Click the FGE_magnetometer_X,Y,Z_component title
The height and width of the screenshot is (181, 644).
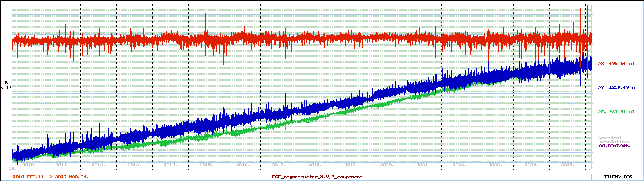tap(317, 177)
